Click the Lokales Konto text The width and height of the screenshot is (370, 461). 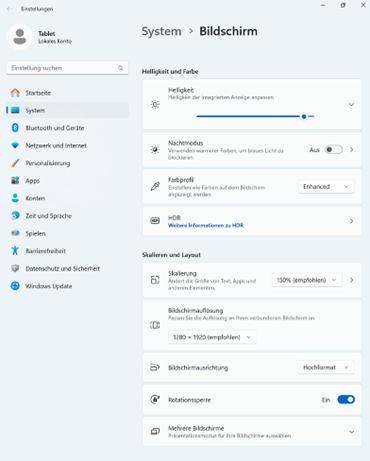(x=55, y=41)
